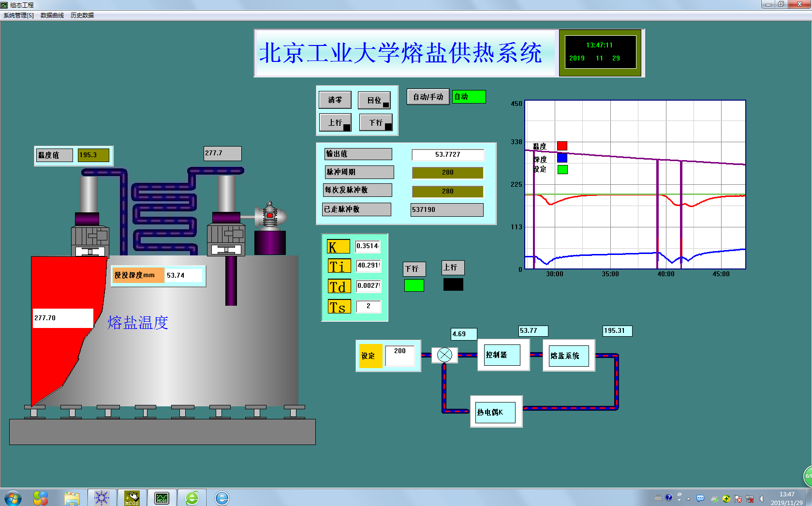Screen dimensions: 812x506
Task: Click the 输出值 field showing 53.7727
Action: (x=448, y=155)
